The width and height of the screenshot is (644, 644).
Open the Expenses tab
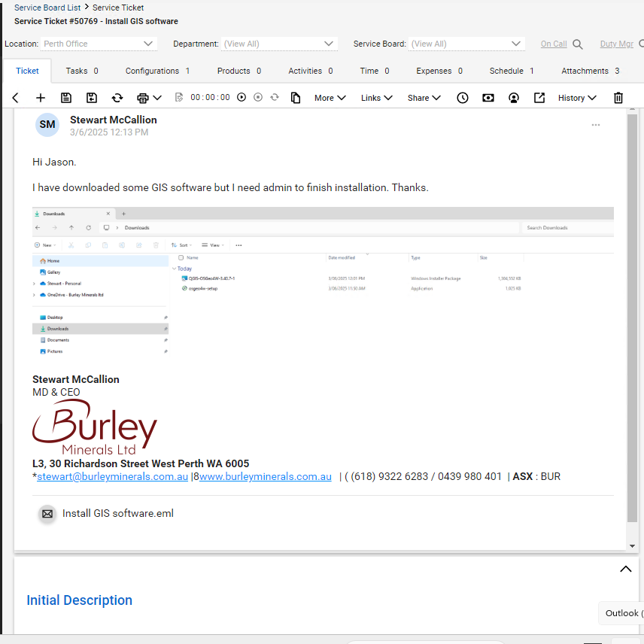439,71
